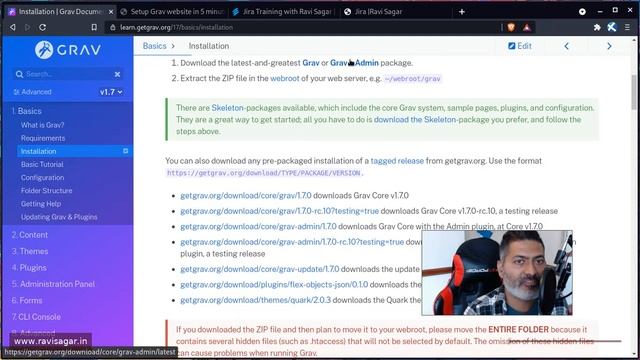The image size is (640, 360).
Task: Click the Grav download link
Action: (311, 63)
